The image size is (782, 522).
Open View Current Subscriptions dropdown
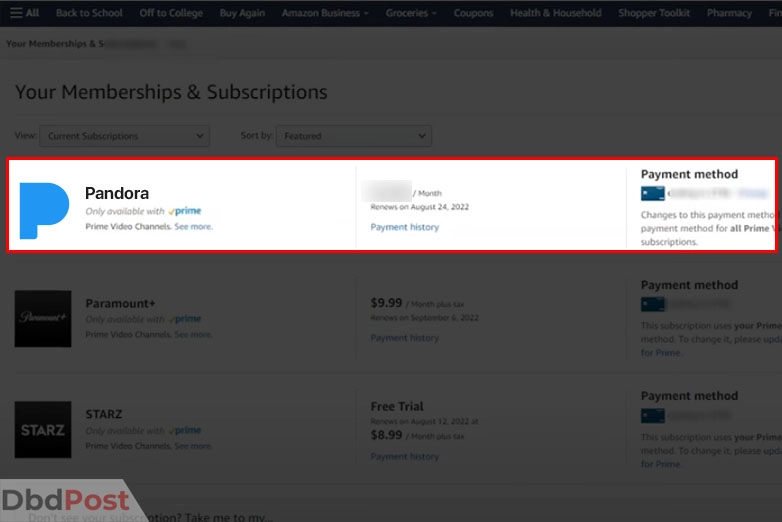125,136
